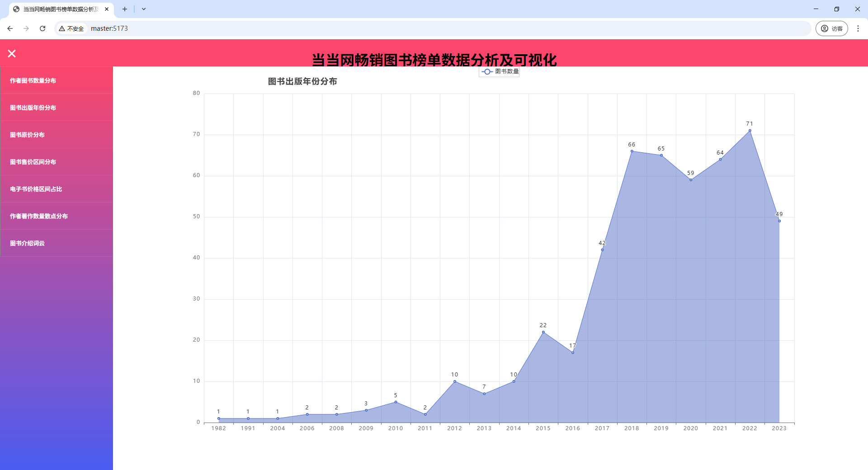Click the 2004 label on the x-axis
The height and width of the screenshot is (470, 868).
point(278,428)
